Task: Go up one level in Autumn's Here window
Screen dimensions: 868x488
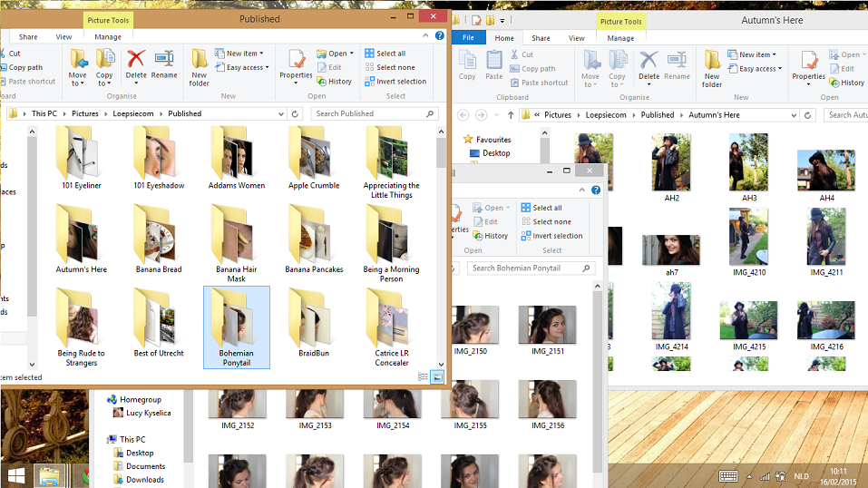Action: coord(511,114)
